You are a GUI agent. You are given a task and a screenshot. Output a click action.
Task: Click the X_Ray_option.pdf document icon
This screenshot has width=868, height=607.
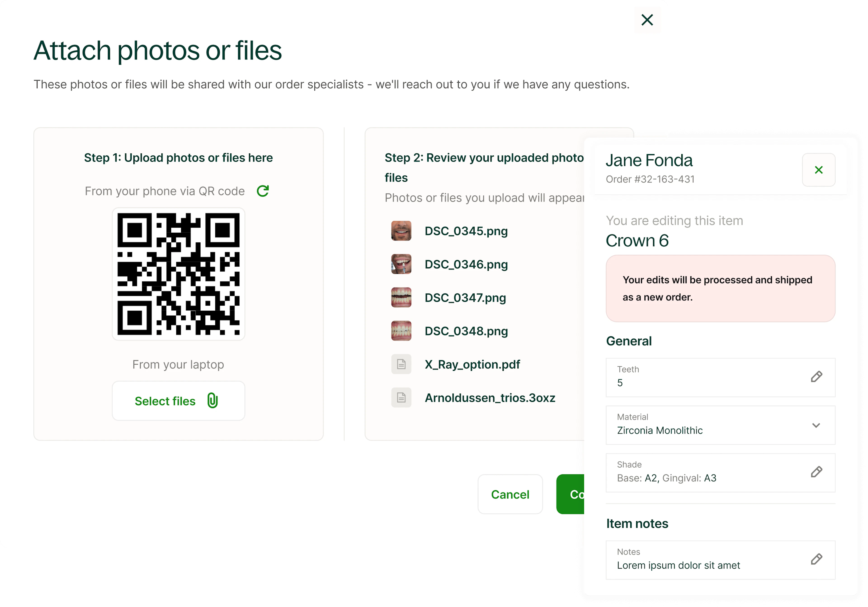(x=401, y=364)
